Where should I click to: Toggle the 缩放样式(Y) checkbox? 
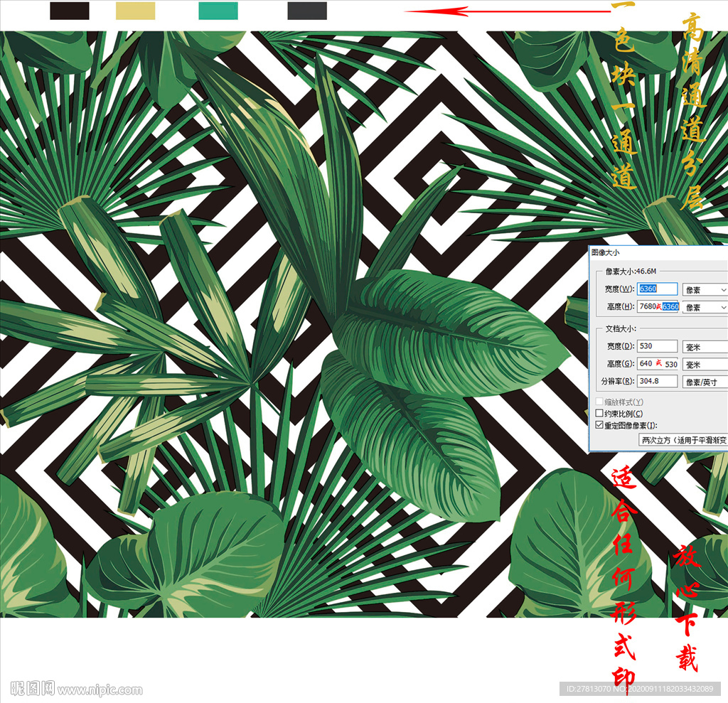pos(599,402)
